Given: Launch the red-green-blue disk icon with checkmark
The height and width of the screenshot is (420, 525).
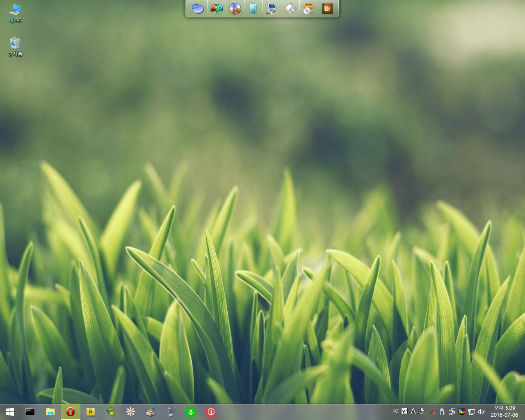Looking at the screenshot, I should click(x=216, y=9).
